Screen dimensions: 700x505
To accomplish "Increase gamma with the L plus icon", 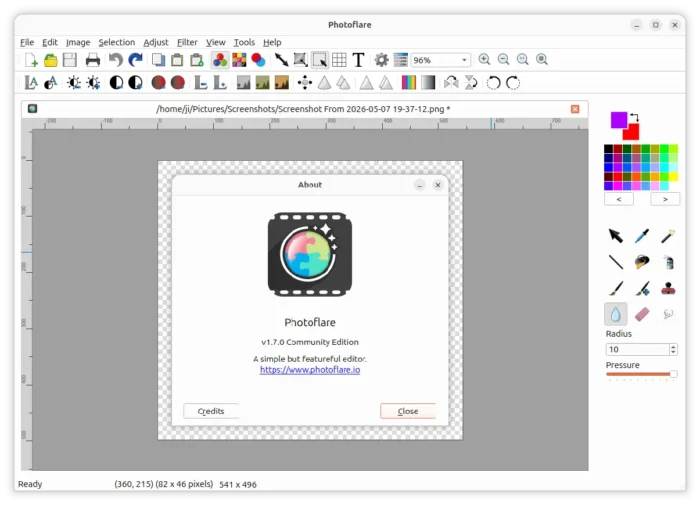I will [220, 83].
